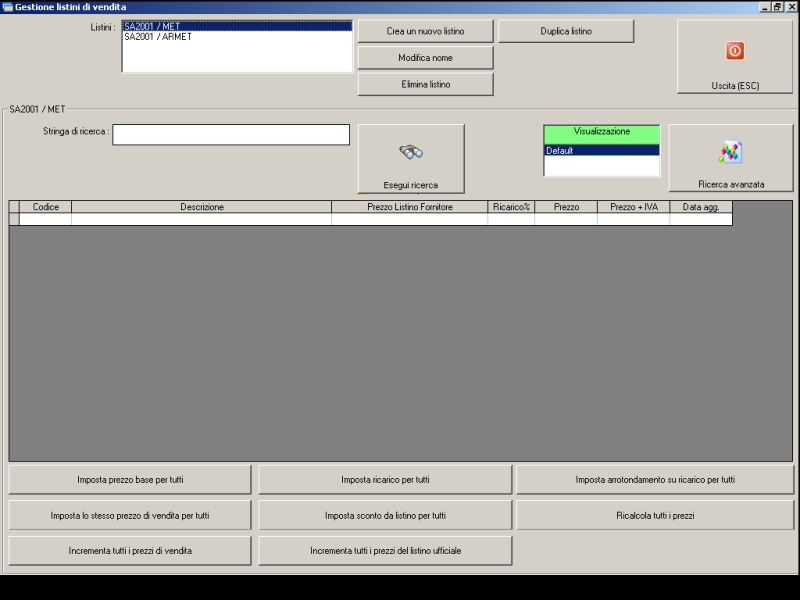Select Default in Visualizzazione list
Image resolution: width=800 pixels, height=600 pixels.
pos(602,151)
